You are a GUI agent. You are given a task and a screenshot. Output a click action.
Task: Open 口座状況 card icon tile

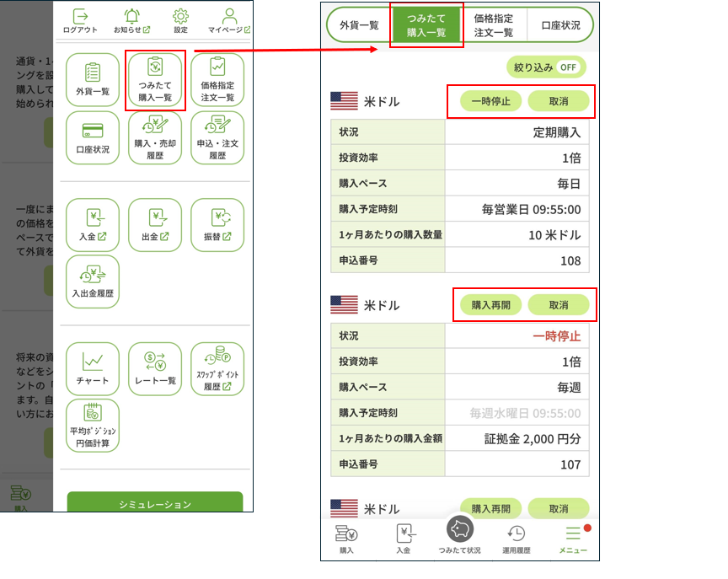(x=93, y=137)
